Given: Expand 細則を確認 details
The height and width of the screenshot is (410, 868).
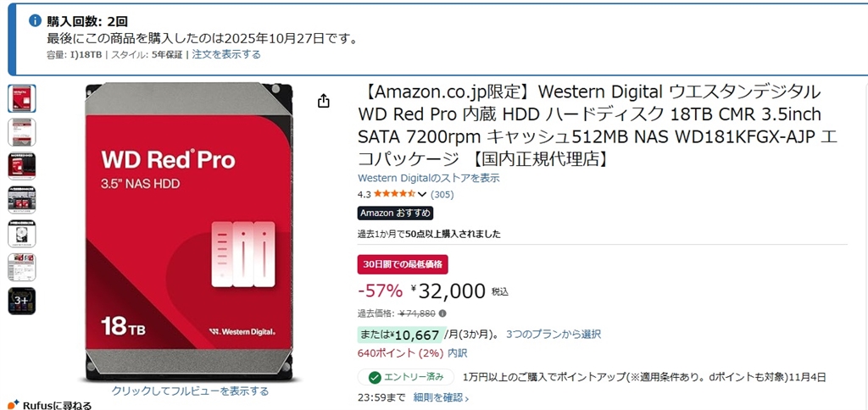Looking at the screenshot, I should click(441, 397).
